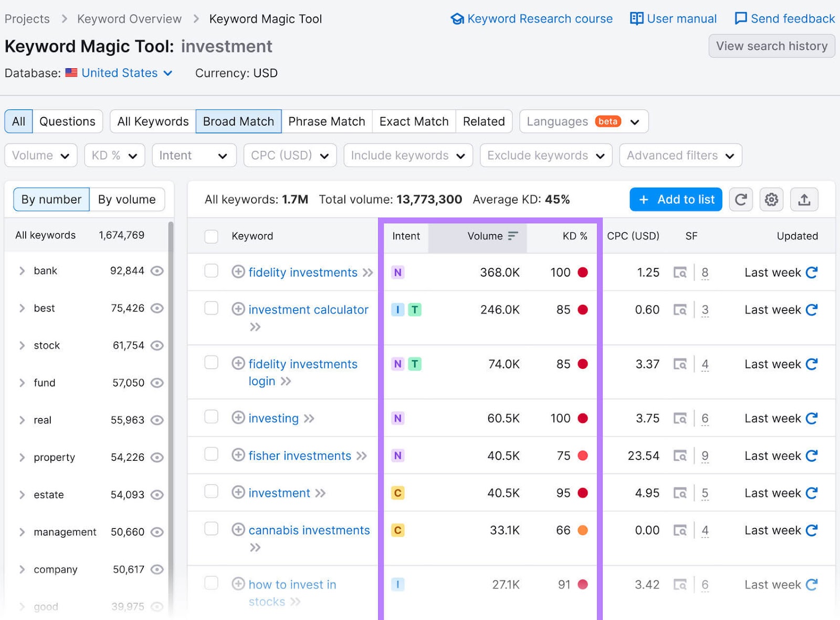Viewport: 840px width, 620px height.
Task: Update metrics for the "investing" row
Action: pyautogui.click(x=812, y=418)
